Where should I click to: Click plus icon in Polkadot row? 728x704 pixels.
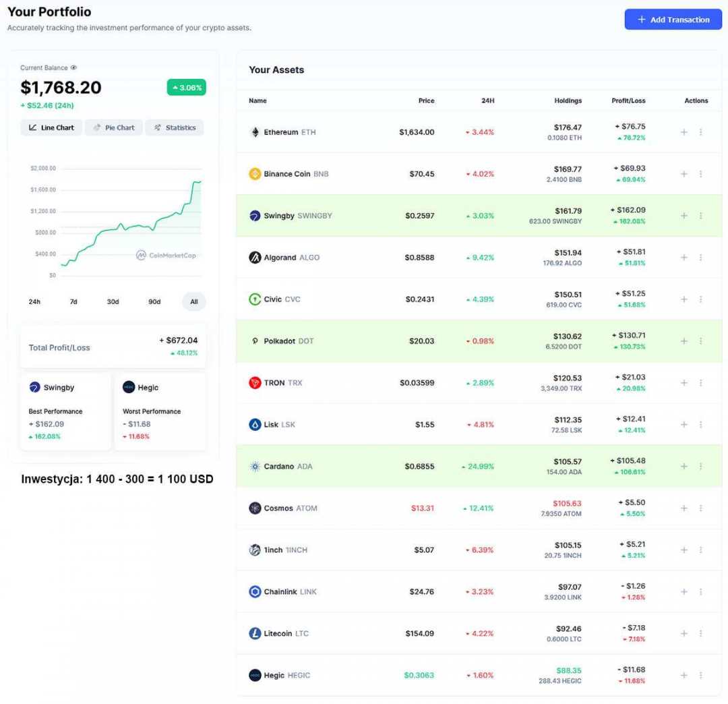[x=684, y=341]
